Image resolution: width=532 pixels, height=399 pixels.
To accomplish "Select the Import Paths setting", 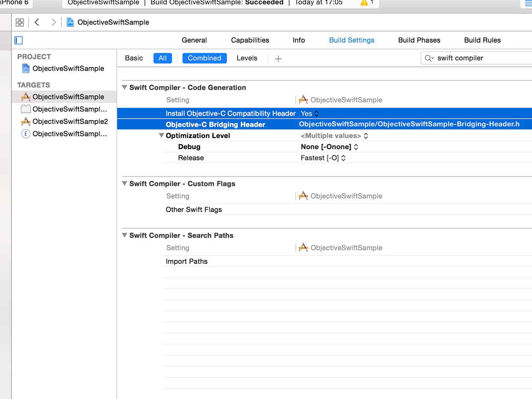I will coord(187,261).
